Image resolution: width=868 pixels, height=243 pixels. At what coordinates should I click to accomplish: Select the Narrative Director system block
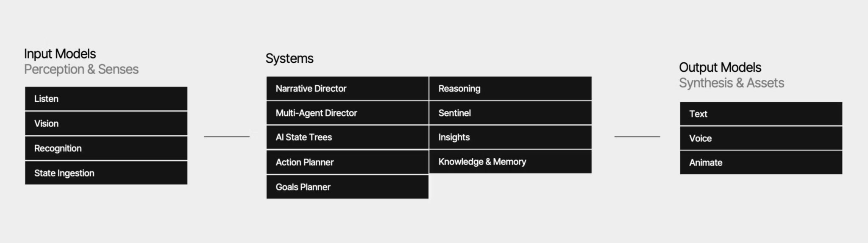pos(347,89)
